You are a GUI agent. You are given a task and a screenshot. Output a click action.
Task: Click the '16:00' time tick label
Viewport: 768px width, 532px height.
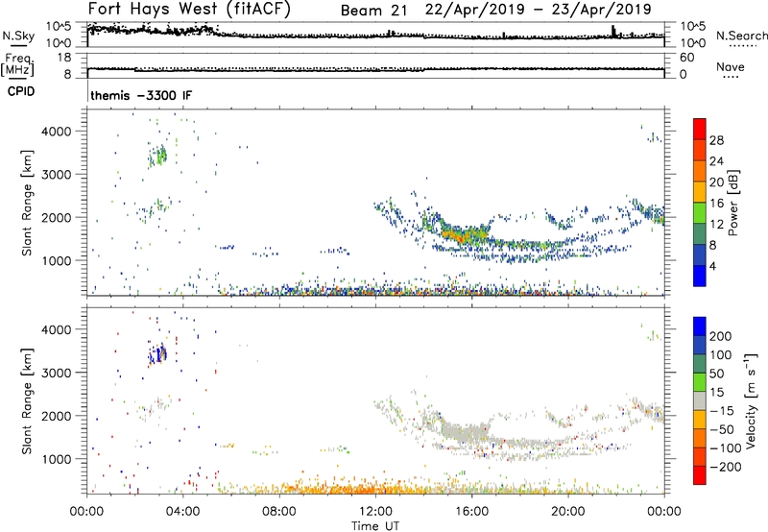[472, 512]
